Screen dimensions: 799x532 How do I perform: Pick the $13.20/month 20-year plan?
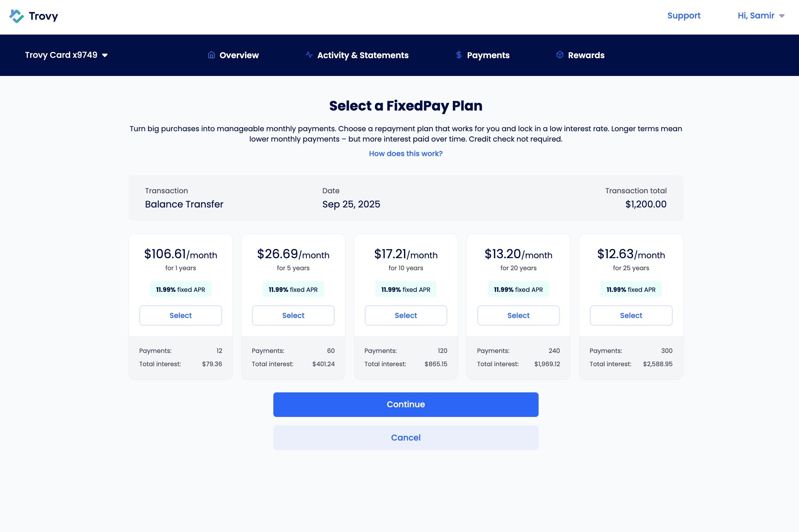pos(518,315)
